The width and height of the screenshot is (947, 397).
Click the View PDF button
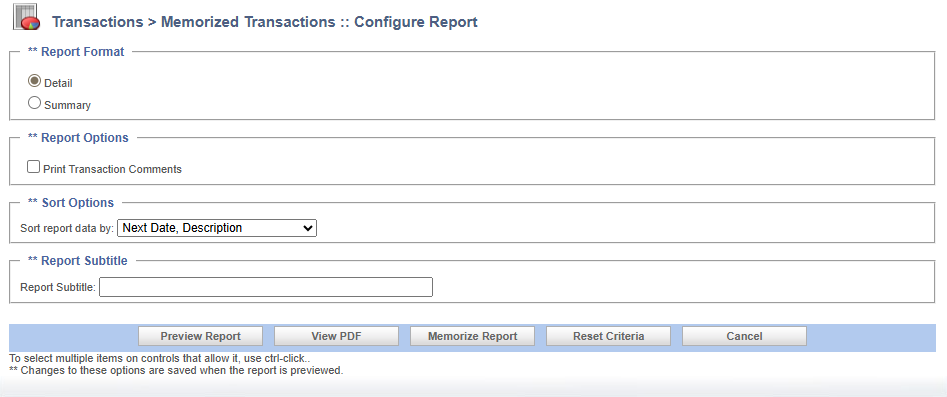coord(336,336)
